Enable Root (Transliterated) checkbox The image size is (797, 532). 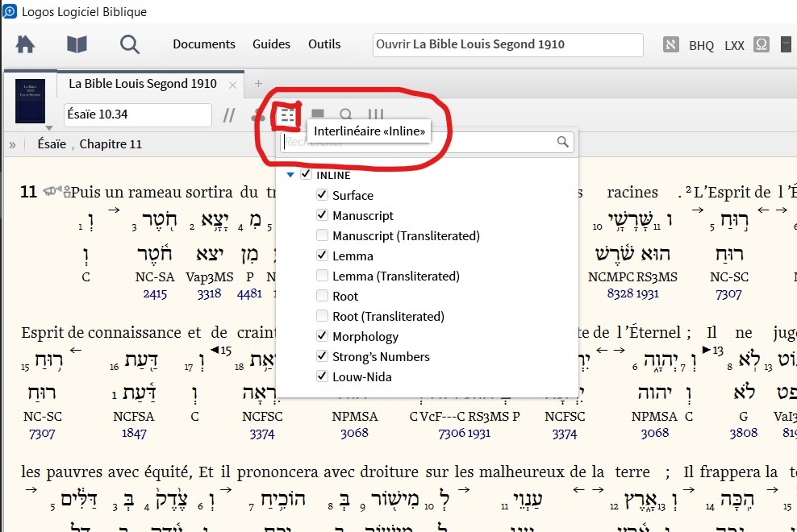point(322,315)
